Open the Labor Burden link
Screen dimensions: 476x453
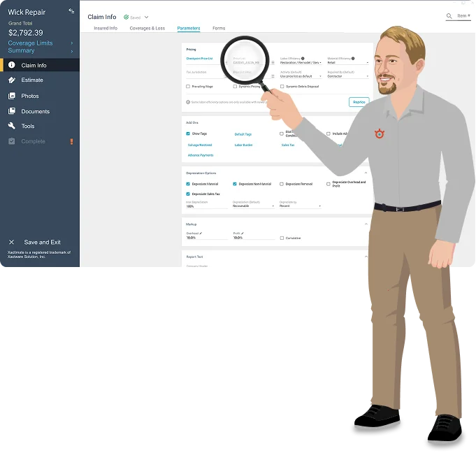point(243,145)
